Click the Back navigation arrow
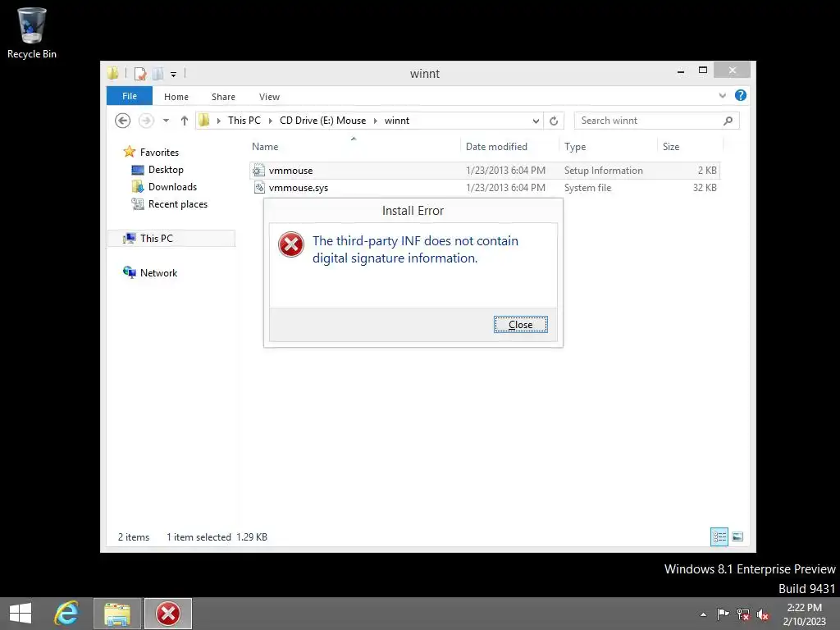 [123, 121]
